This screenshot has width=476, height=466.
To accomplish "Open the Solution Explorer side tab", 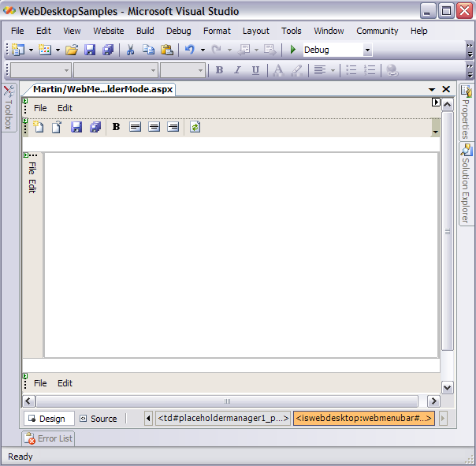I will 466,185.
